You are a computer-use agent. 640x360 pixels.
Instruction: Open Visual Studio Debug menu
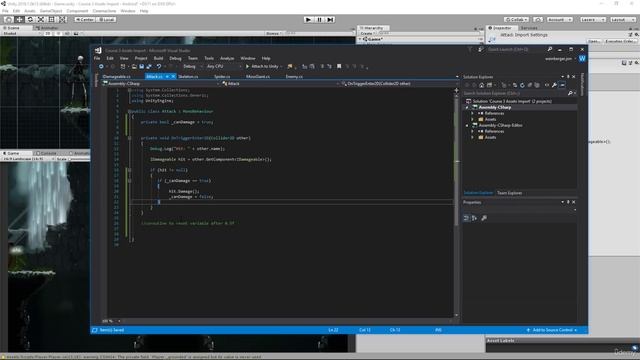tap(176, 58)
